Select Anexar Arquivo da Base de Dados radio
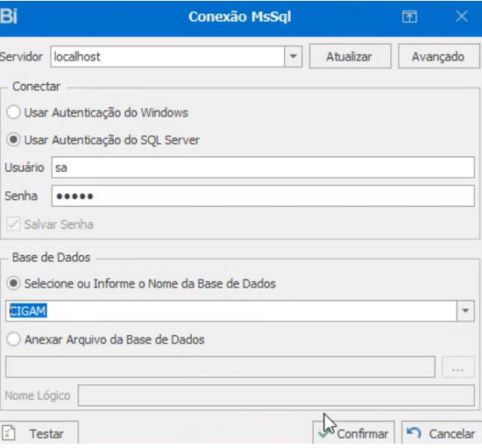 coord(13,339)
